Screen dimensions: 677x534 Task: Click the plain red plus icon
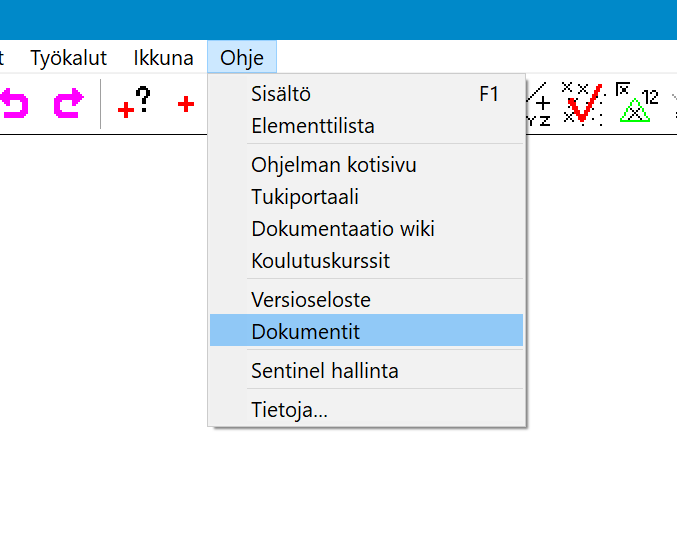click(186, 104)
